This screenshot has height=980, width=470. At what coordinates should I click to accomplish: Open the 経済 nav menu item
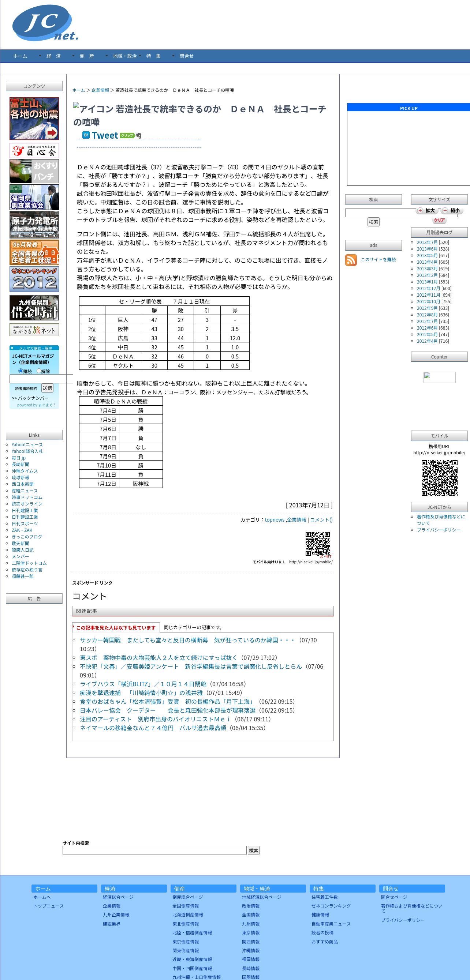(x=54, y=56)
